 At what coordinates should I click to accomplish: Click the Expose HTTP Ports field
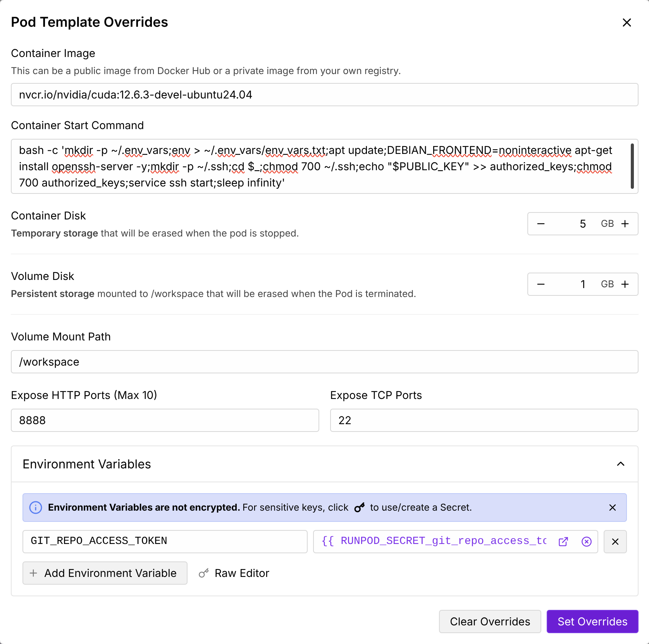(165, 420)
